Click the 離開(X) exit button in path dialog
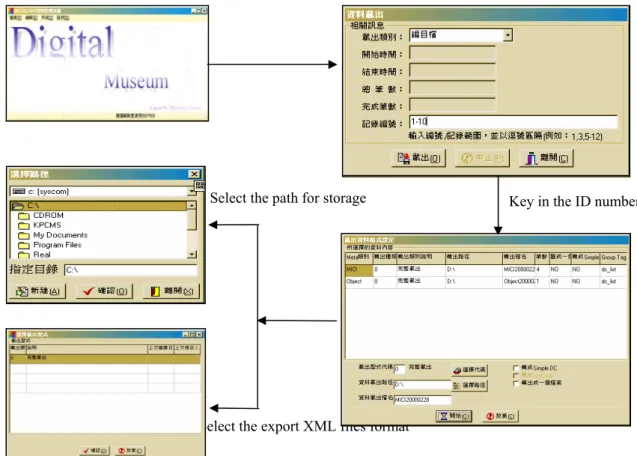This screenshot has height=456, width=637. (x=171, y=291)
